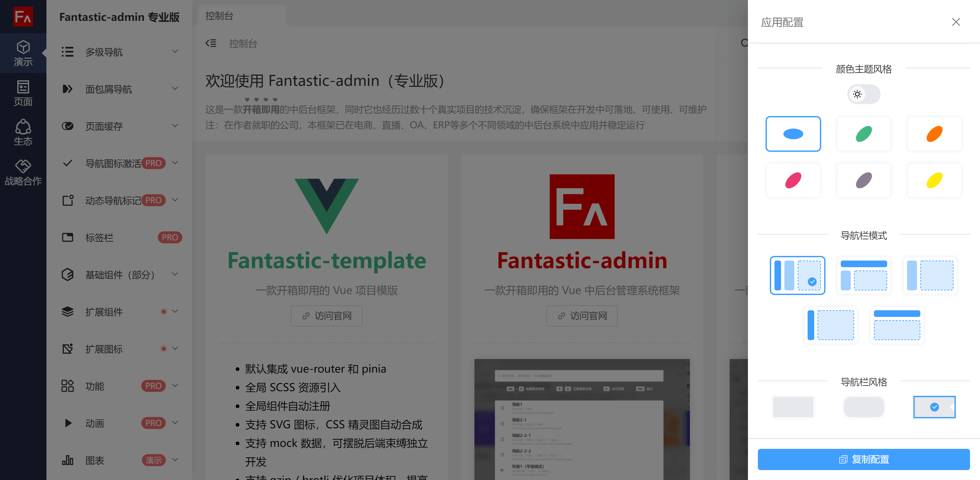980x480 pixels.
Task: Pick the pink theme color swatch
Action: [x=793, y=180]
